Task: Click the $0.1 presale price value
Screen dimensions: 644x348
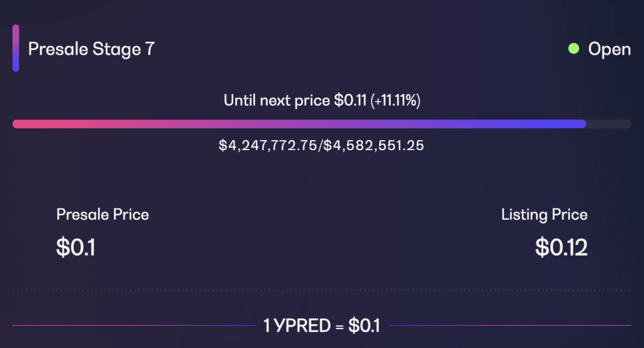Action: [75, 247]
